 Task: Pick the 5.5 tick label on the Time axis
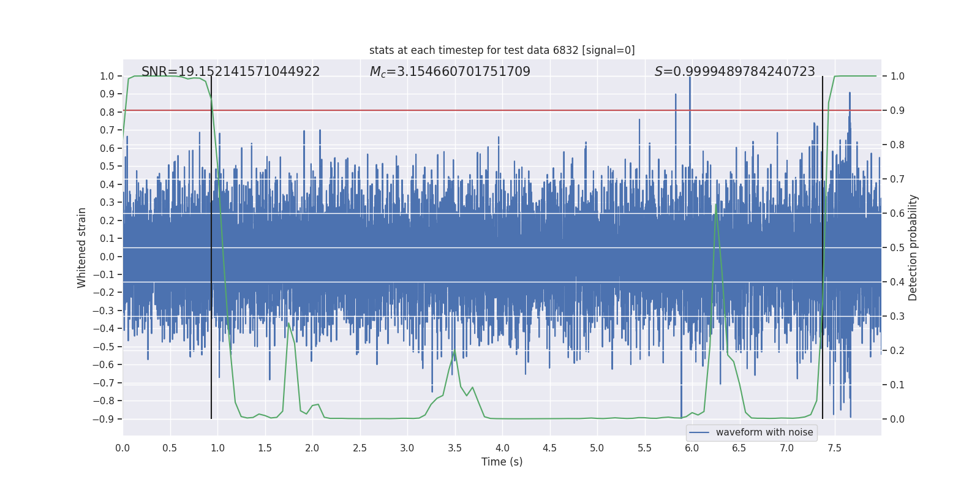pos(645,448)
